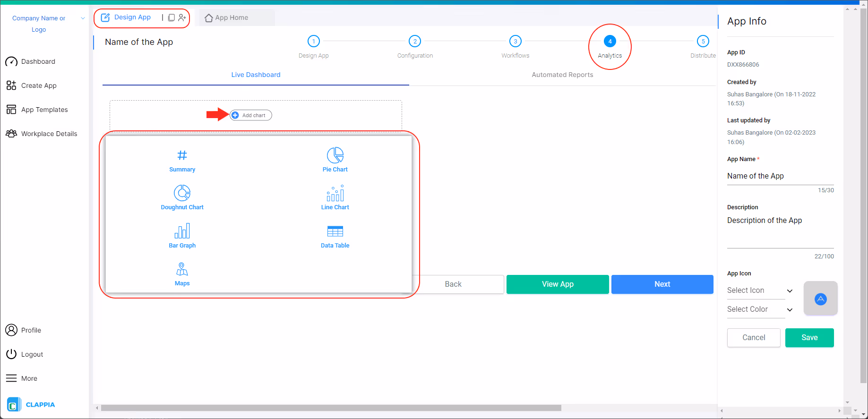This screenshot has height=419, width=868.
Task: Click the App Name input field
Action: coord(780,176)
